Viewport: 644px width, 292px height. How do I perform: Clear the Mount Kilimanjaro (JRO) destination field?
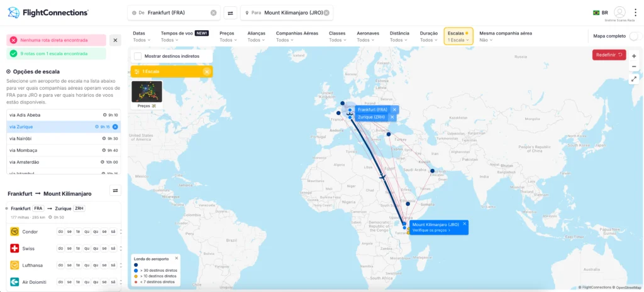pos(326,13)
